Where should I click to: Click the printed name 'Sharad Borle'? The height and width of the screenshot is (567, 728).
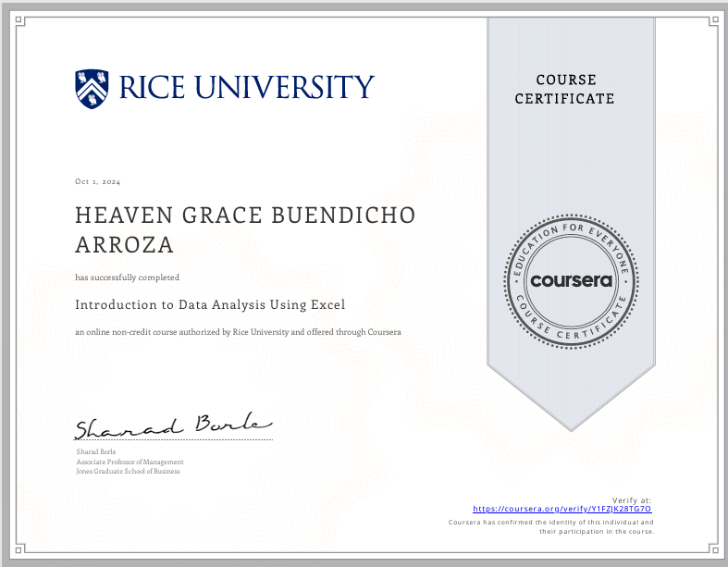pyautogui.click(x=96, y=451)
